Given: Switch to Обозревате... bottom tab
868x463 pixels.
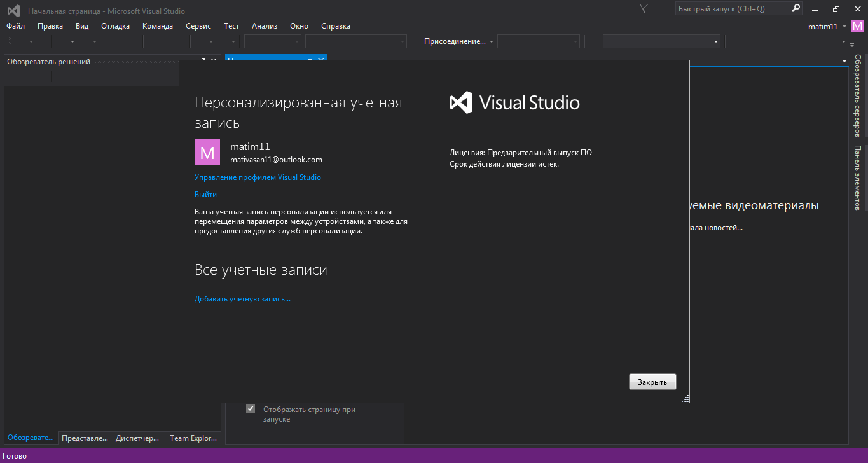Looking at the screenshot, I should pyautogui.click(x=31, y=438).
